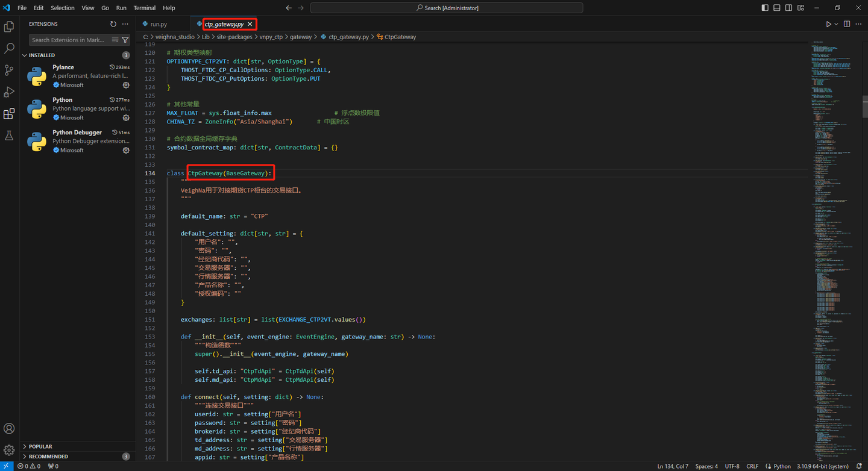Click the Python 3.10.9 interpreter selector
The height and width of the screenshot is (471, 868).
[822, 466]
